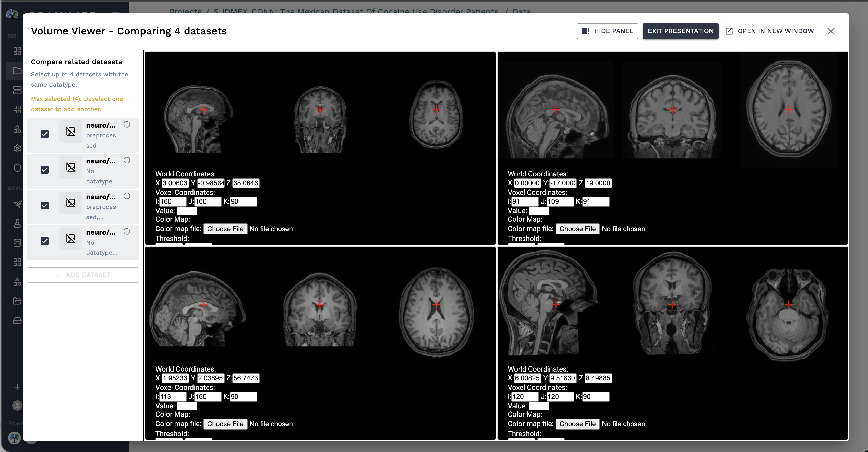Click the Hide Panel button

point(607,31)
